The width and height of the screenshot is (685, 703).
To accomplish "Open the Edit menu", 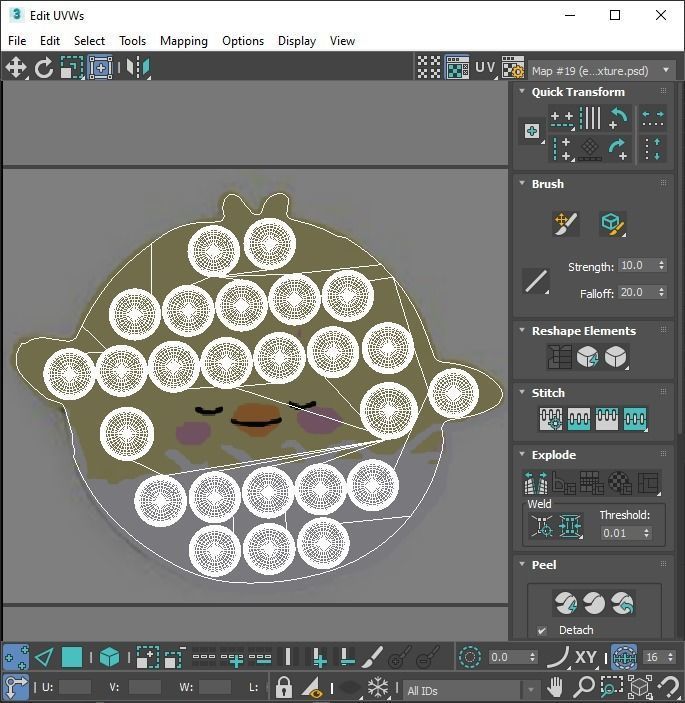I will point(50,41).
